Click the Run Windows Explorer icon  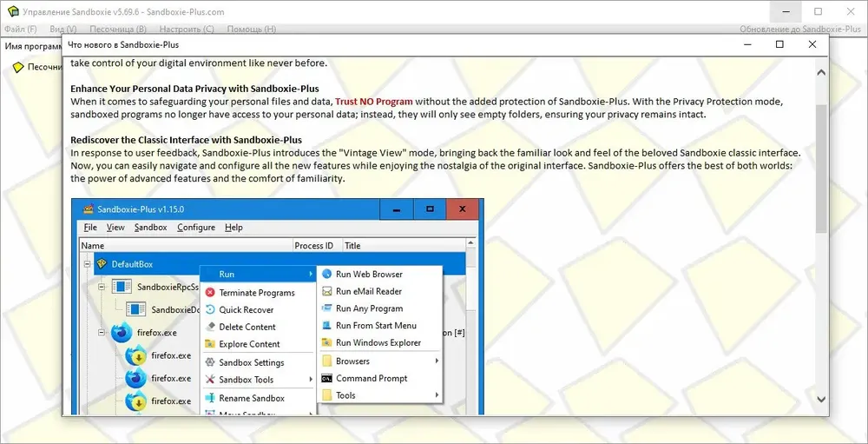(x=326, y=343)
